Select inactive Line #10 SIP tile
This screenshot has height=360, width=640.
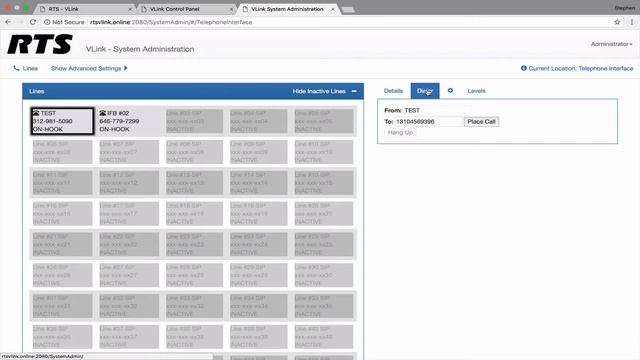pyautogui.click(x=324, y=152)
